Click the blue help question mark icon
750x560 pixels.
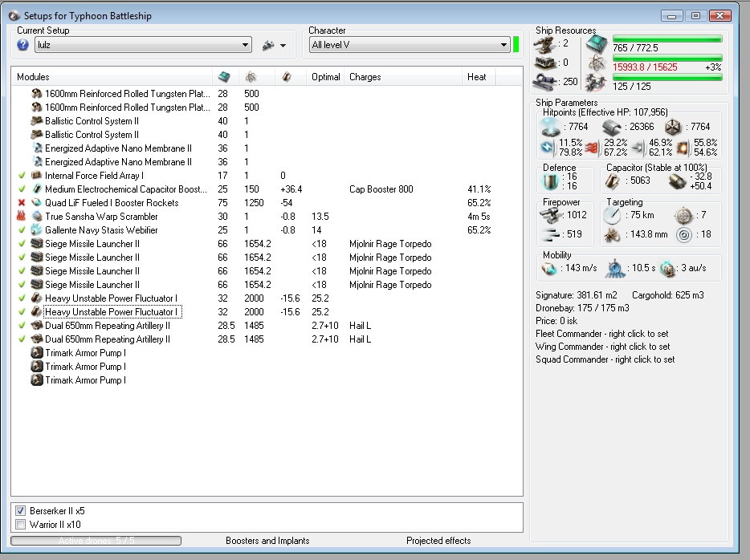(22, 46)
